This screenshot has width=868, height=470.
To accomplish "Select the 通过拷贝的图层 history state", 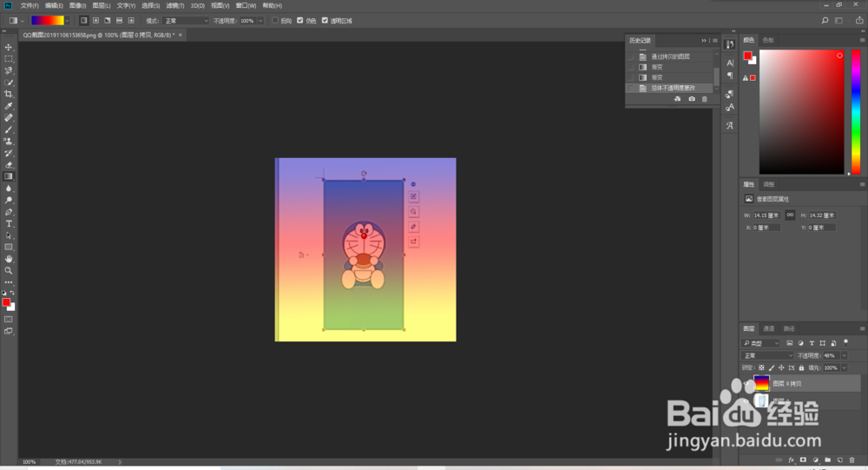I will coord(670,56).
